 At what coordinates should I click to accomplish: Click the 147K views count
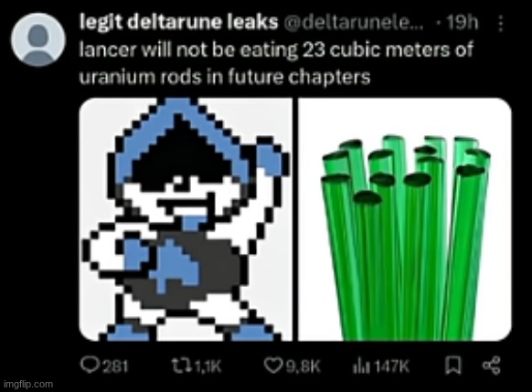point(392,366)
